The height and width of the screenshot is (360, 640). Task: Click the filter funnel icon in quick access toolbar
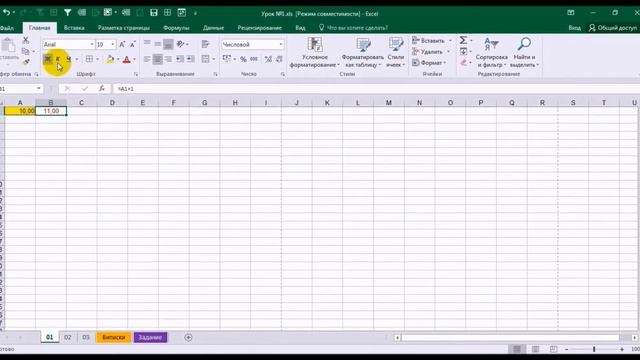67,13
